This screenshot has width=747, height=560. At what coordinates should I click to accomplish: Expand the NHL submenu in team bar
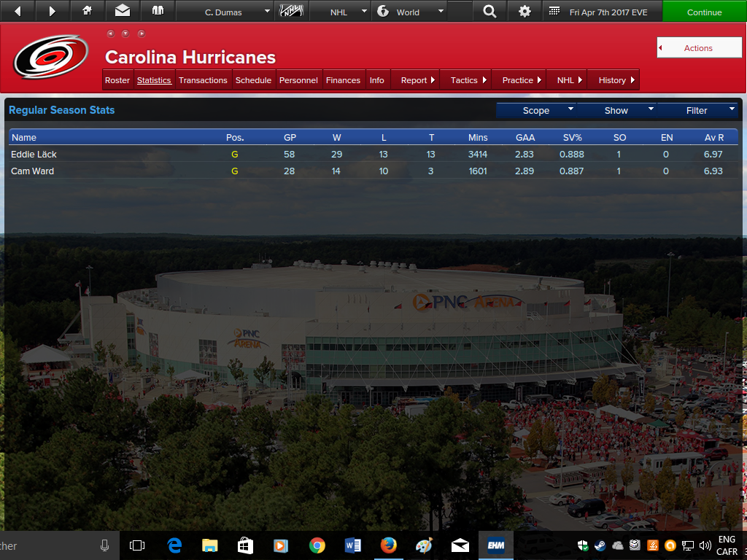tap(566, 80)
